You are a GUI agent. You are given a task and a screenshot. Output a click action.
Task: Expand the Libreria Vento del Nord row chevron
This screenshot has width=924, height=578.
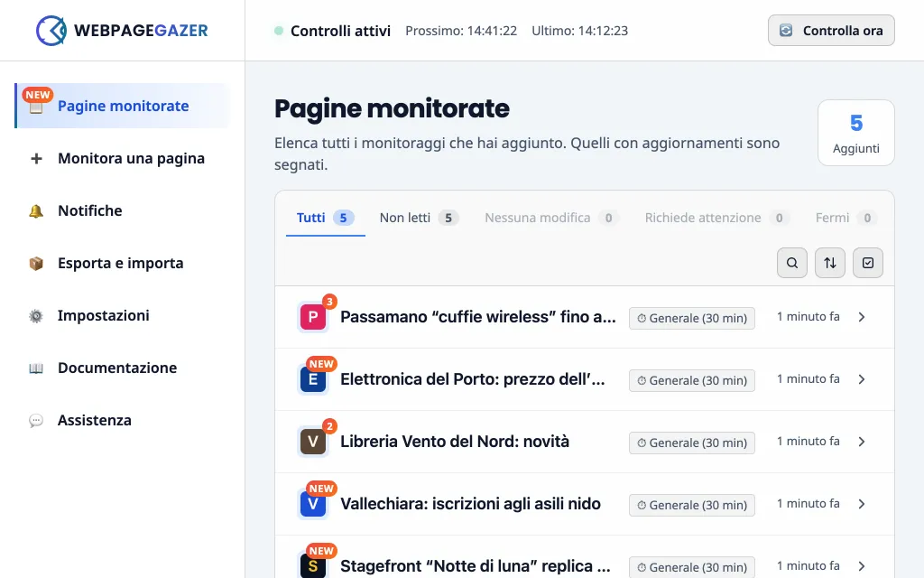coord(862,442)
